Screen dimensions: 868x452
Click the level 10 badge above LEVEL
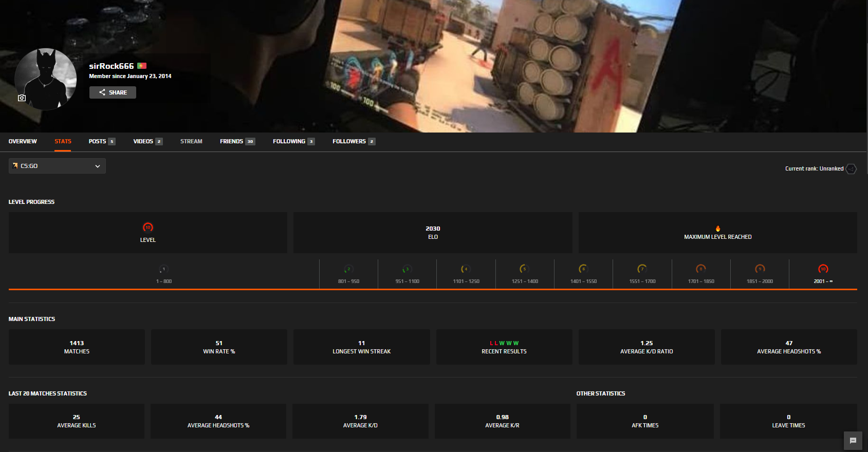tap(148, 227)
